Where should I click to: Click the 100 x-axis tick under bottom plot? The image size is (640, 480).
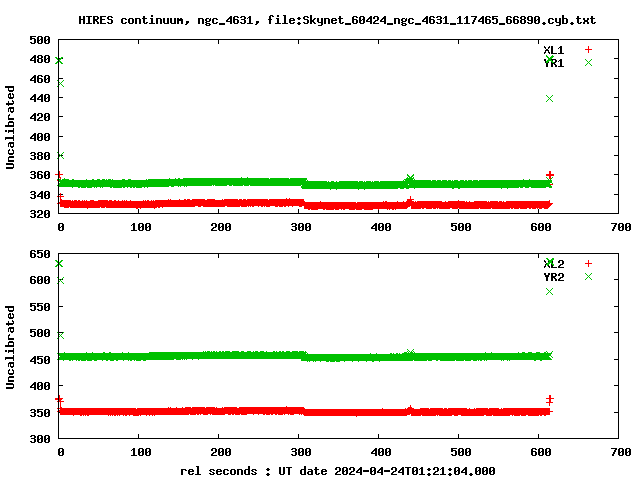[141, 452]
